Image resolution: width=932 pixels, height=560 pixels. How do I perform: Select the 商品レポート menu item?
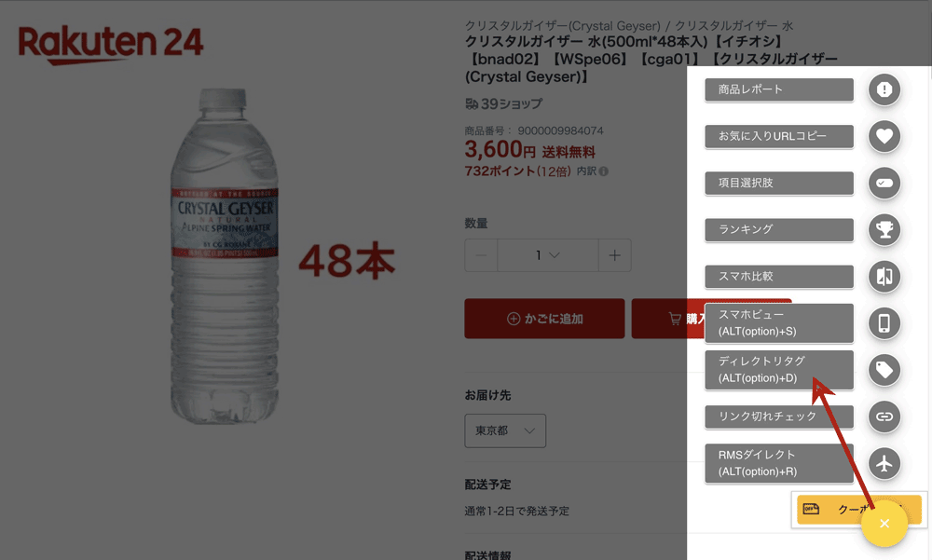[x=778, y=89]
